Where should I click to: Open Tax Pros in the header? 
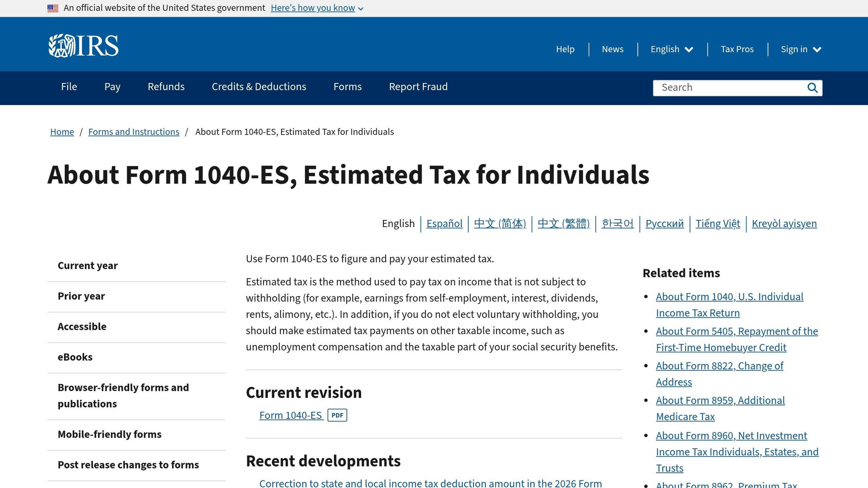[x=737, y=49]
